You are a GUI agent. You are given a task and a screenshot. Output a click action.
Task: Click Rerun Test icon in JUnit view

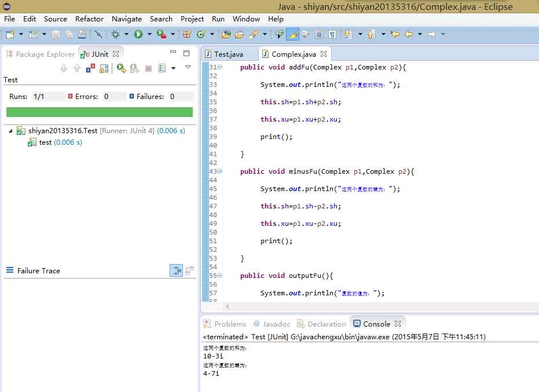[121, 68]
